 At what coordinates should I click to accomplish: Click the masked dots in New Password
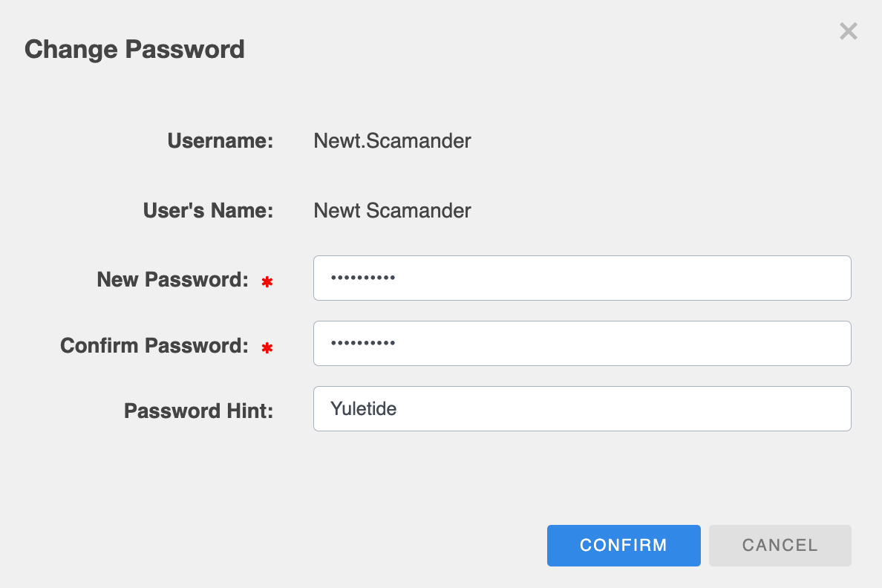point(363,278)
